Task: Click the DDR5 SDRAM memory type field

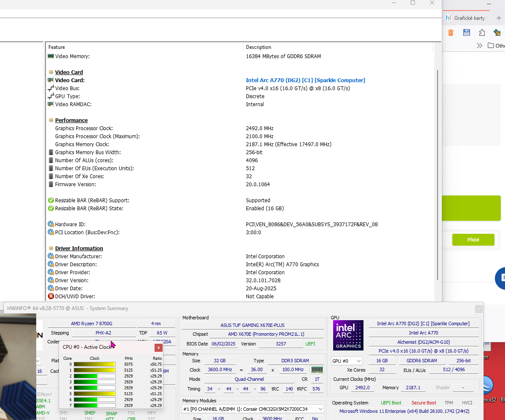Action: 295,361
